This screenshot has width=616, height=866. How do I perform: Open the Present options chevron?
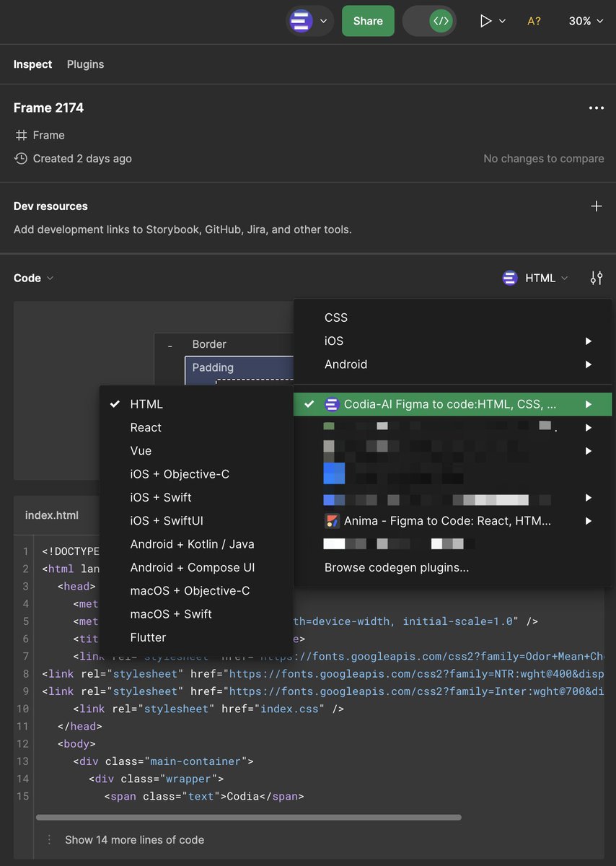coord(502,22)
